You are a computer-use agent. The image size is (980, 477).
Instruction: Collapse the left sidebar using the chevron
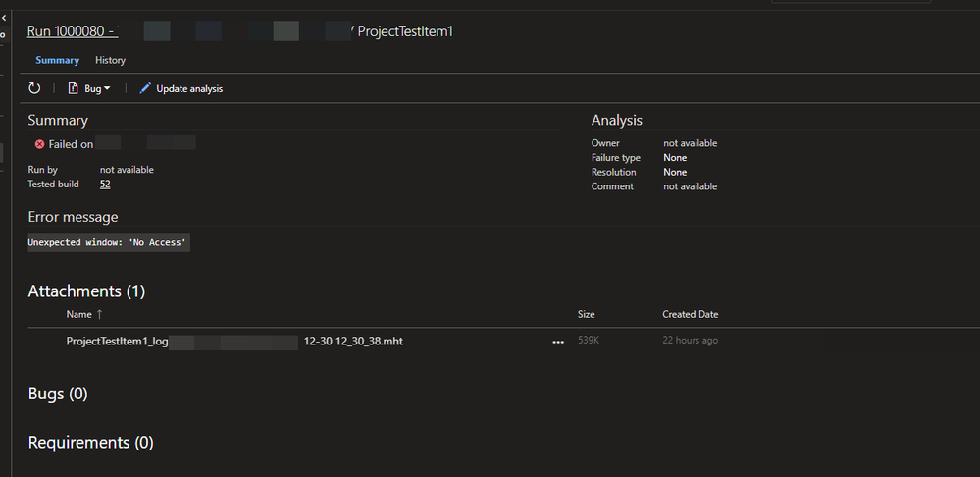(4, 17)
